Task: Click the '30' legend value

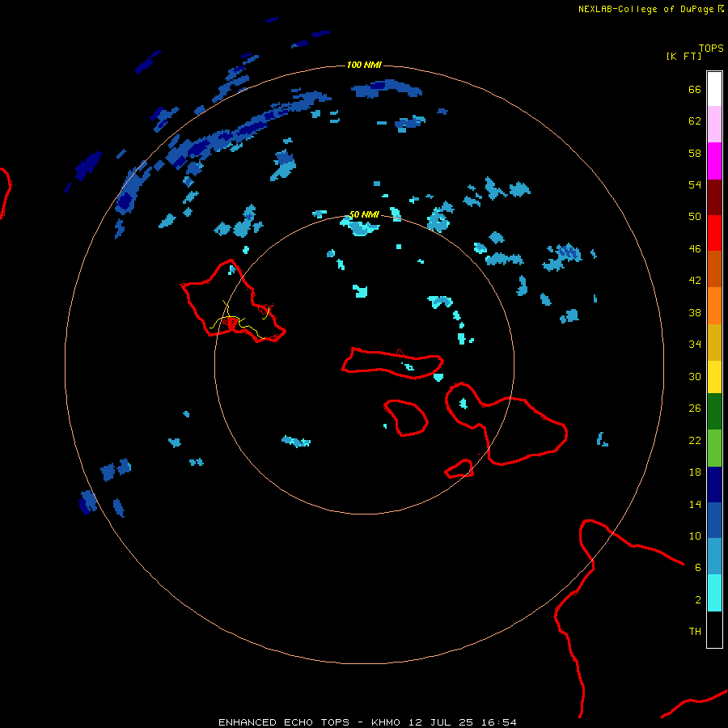Action: (x=695, y=376)
